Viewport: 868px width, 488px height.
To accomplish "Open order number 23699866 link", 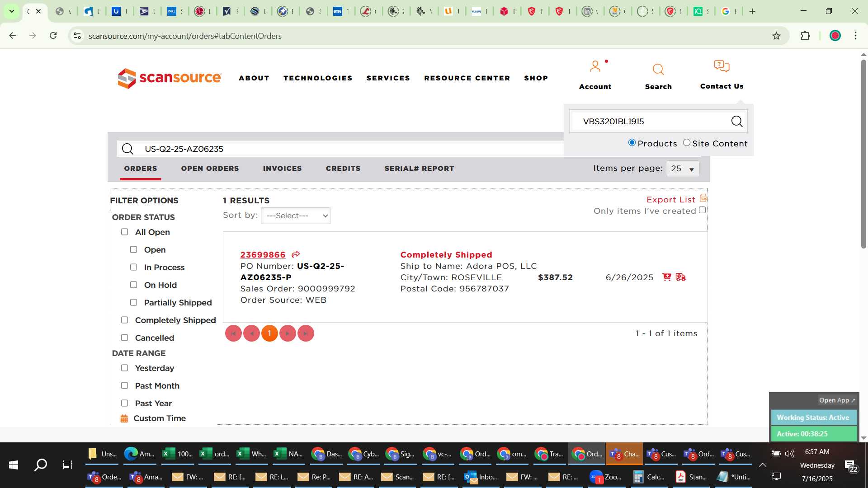I will [x=263, y=255].
